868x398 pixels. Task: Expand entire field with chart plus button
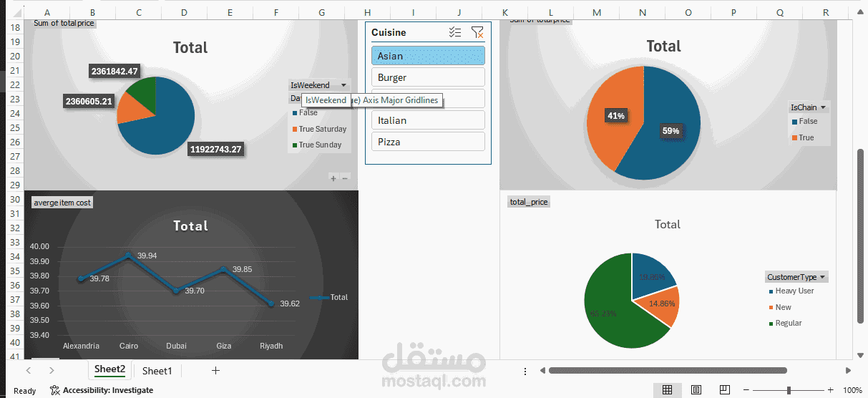tap(333, 178)
